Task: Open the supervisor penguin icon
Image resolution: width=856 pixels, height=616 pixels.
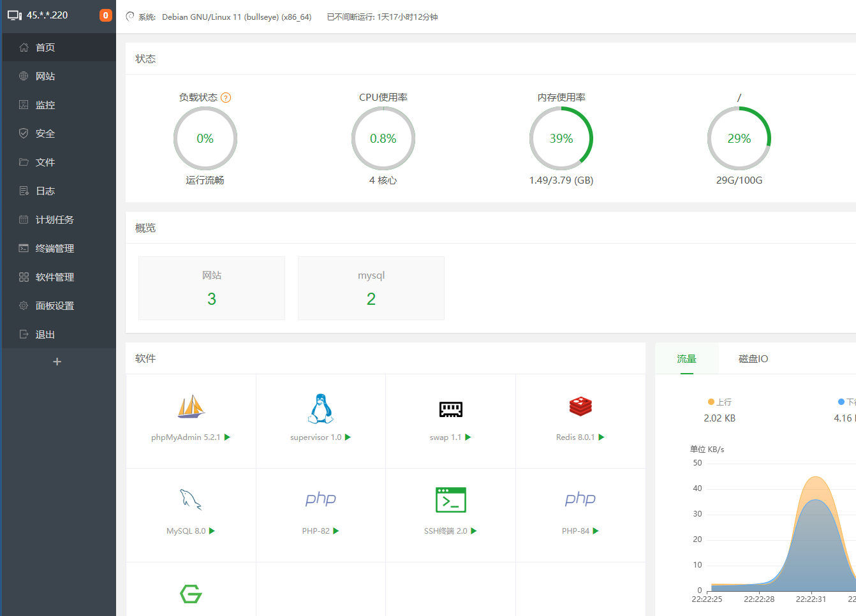Action: pos(321,409)
